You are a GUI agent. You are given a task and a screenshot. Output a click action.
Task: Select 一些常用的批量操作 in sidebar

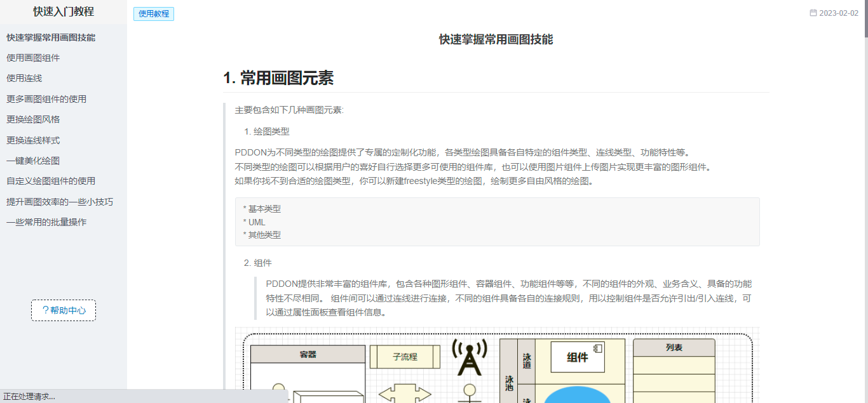coord(46,222)
